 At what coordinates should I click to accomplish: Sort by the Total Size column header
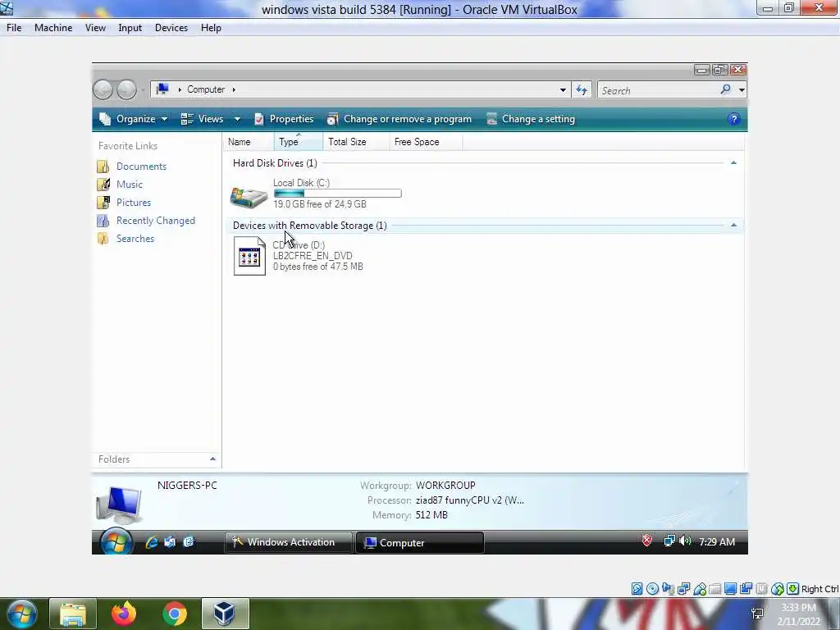(356, 142)
